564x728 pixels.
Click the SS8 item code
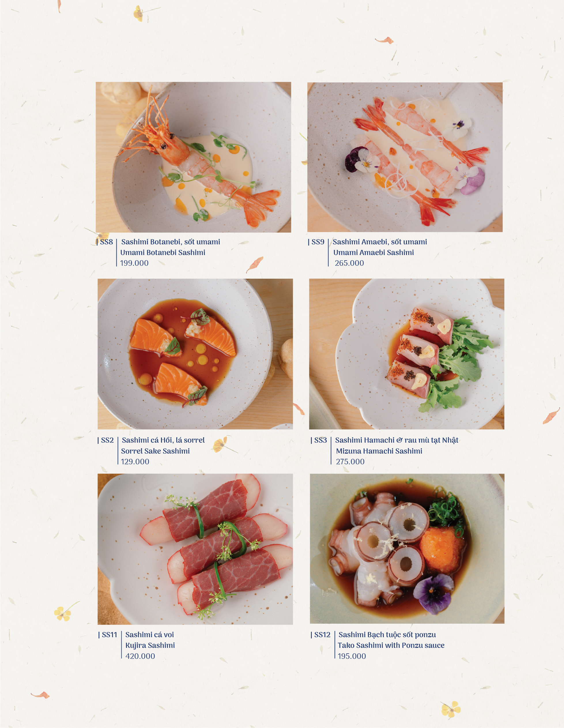pyautogui.click(x=106, y=242)
